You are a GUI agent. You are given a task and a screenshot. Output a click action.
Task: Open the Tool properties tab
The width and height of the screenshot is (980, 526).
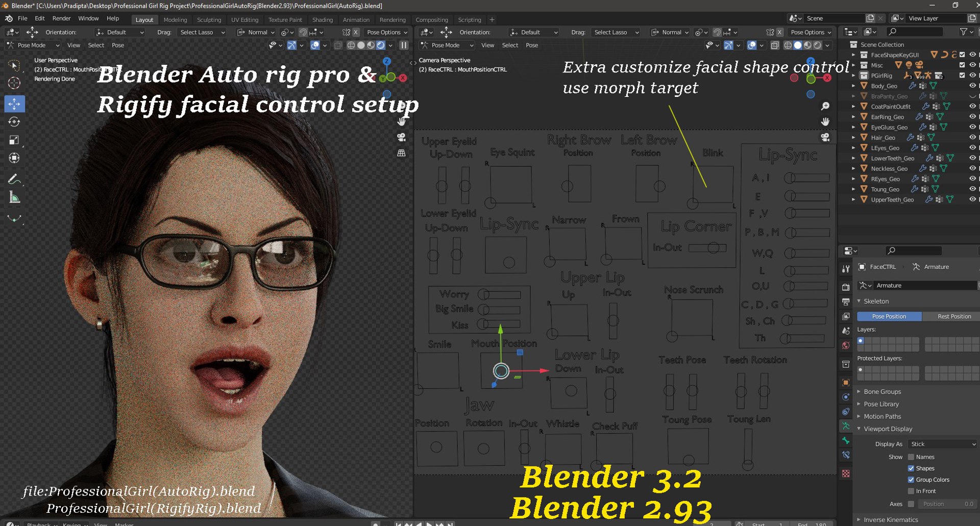(846, 269)
